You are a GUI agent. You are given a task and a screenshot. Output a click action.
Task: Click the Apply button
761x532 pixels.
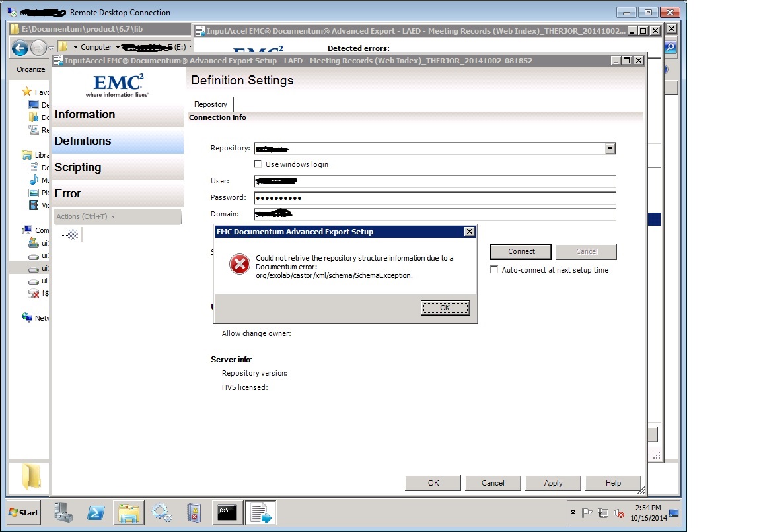pos(553,483)
